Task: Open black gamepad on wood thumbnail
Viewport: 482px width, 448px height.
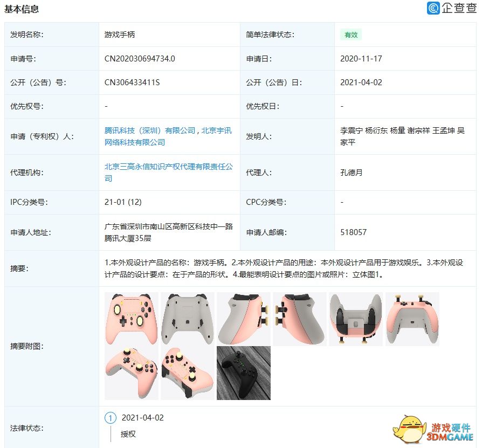Action: [244, 373]
